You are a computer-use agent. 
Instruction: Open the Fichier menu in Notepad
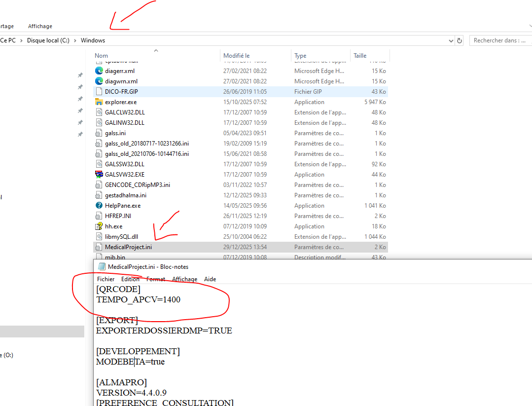coord(106,279)
